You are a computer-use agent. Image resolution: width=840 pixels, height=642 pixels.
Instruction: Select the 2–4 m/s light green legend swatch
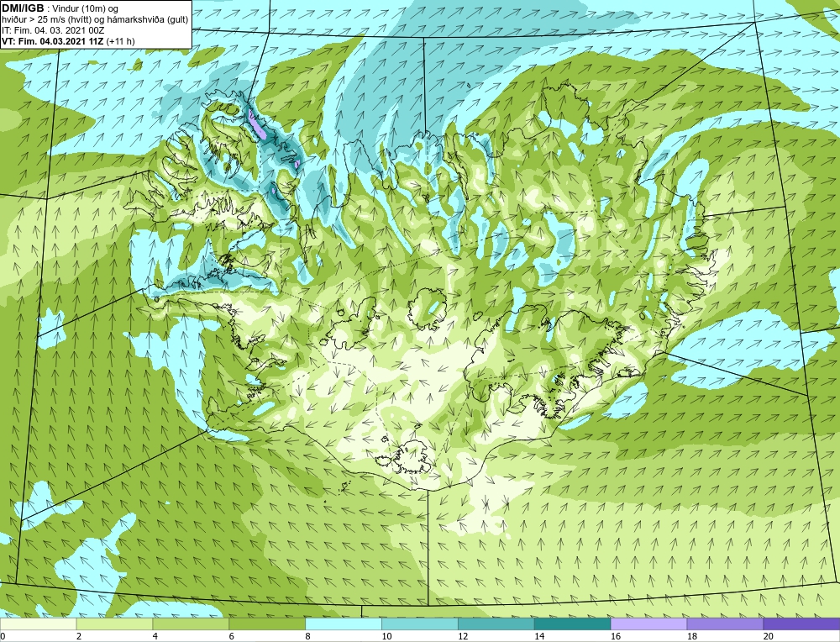114,624
